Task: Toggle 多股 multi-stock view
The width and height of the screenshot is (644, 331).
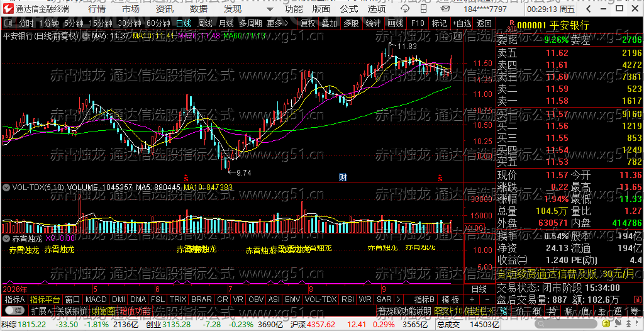Action: 351,23
